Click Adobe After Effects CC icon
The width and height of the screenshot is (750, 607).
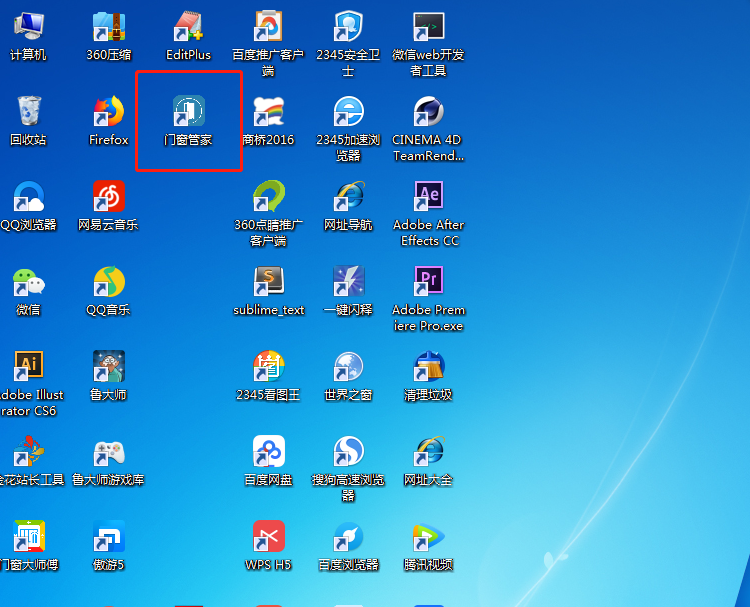[428, 196]
